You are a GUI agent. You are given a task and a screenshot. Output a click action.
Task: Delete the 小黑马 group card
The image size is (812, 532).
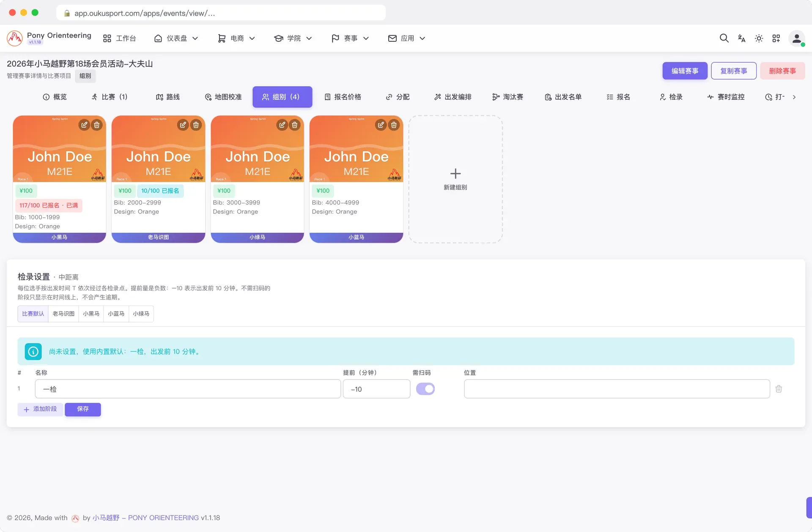[x=97, y=125]
